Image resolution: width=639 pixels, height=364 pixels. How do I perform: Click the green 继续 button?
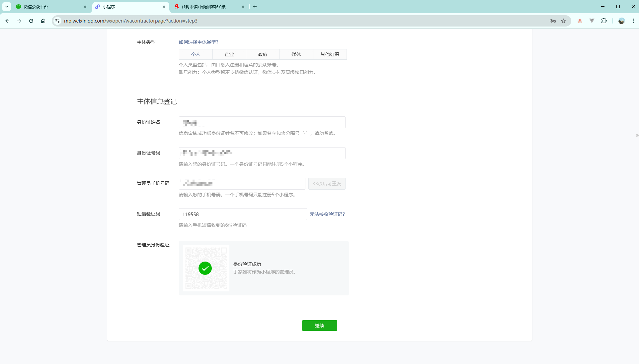pyautogui.click(x=320, y=326)
